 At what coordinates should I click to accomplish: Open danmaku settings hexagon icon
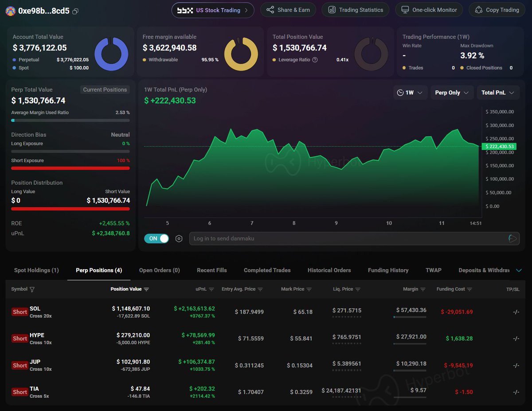pyautogui.click(x=179, y=239)
